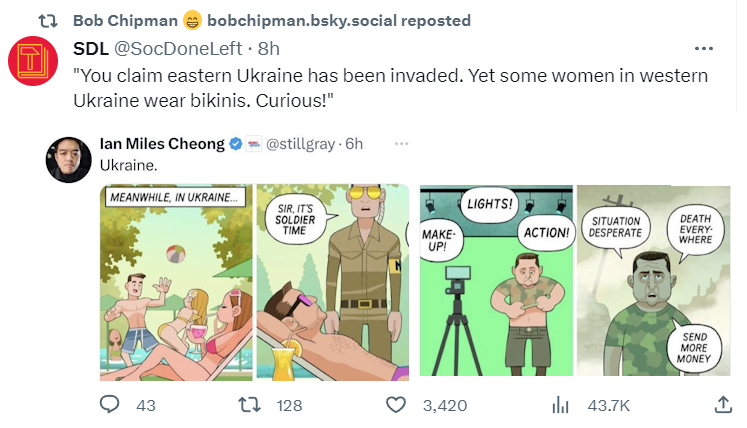Image resolution: width=747 pixels, height=428 pixels.
Task: Open the view analytics bar chart icon
Action: [x=561, y=404]
